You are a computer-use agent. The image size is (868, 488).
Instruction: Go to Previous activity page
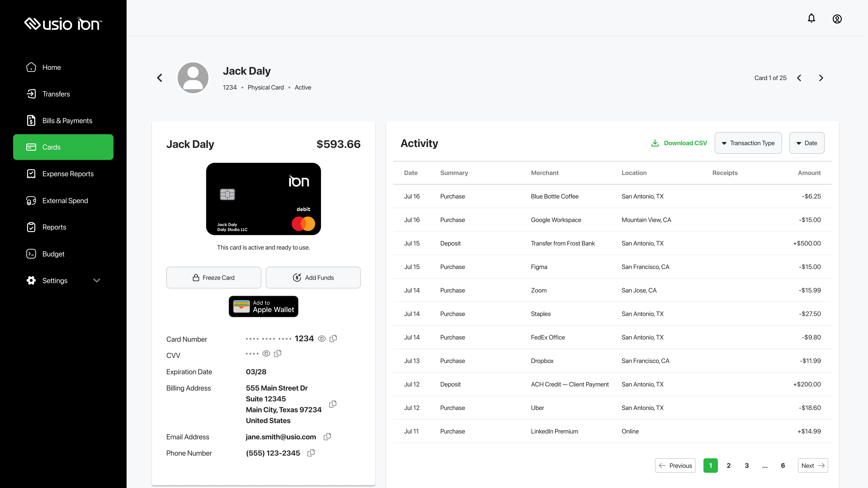tap(675, 466)
